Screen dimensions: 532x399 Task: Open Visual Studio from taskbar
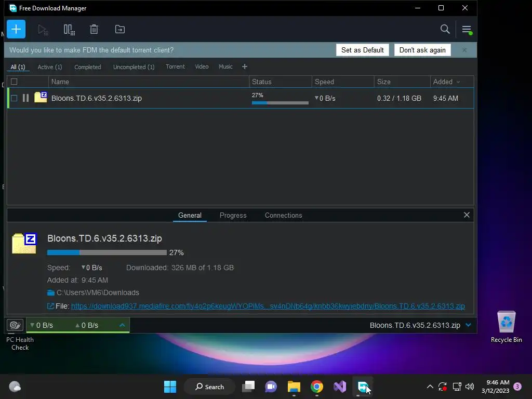(x=340, y=387)
